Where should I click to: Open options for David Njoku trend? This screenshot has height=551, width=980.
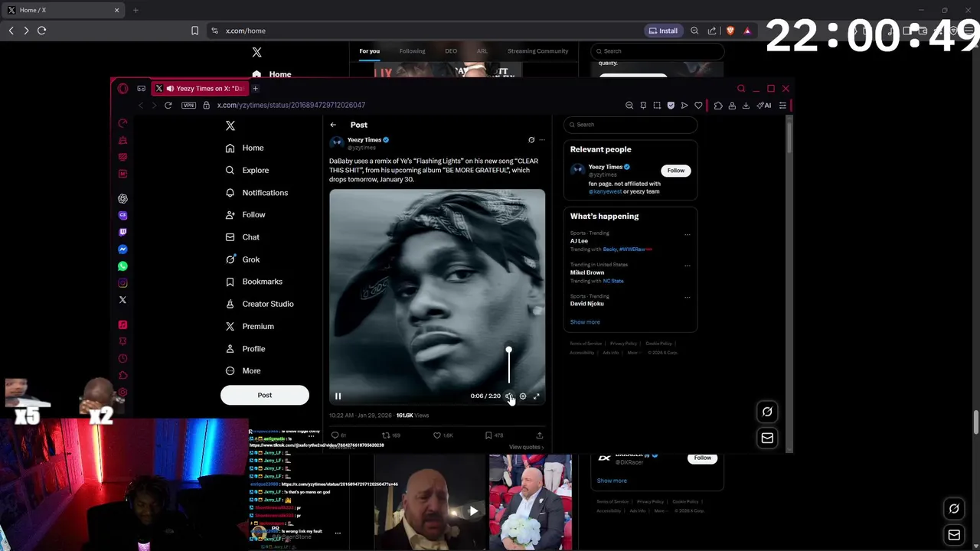(x=687, y=298)
